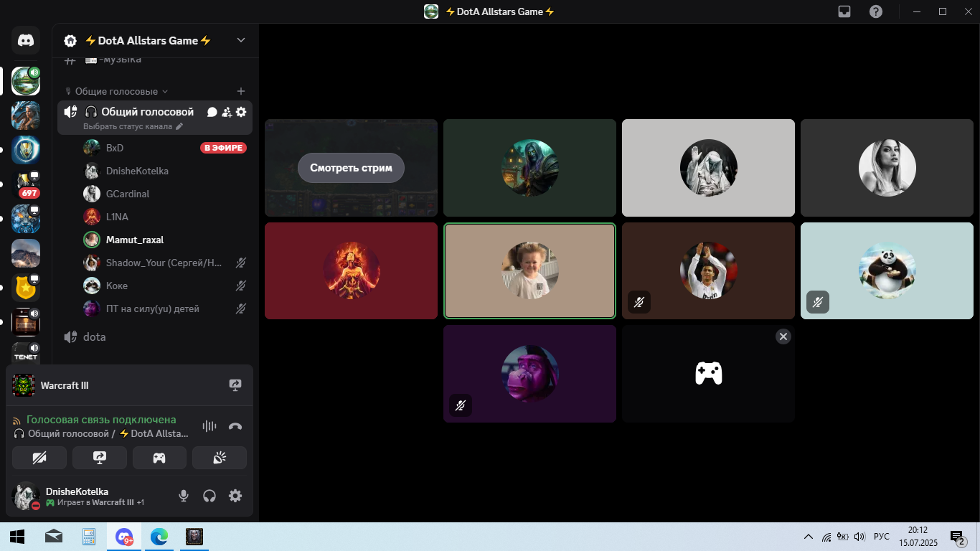Open chat of Общий голосовой channel
This screenshot has width=980, height=551.
coord(212,112)
